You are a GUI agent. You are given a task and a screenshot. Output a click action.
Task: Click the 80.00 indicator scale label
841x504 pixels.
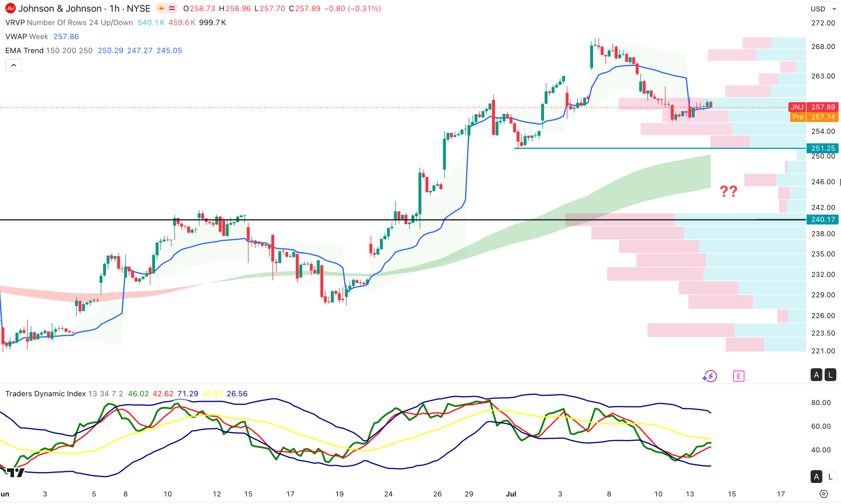(821, 402)
